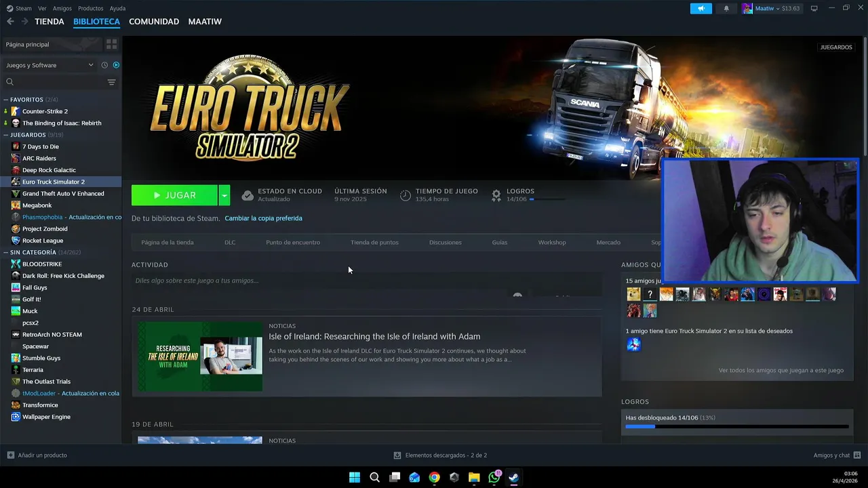The height and width of the screenshot is (488, 868).
Task: Go forward with the right navigation arrow
Action: [24, 22]
